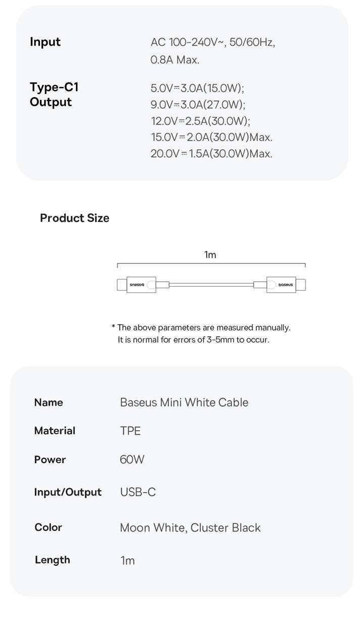This screenshot has height=619, width=364.
Task: Click the 12.0V 2.5A (30.0W) output line
Action: (200, 121)
